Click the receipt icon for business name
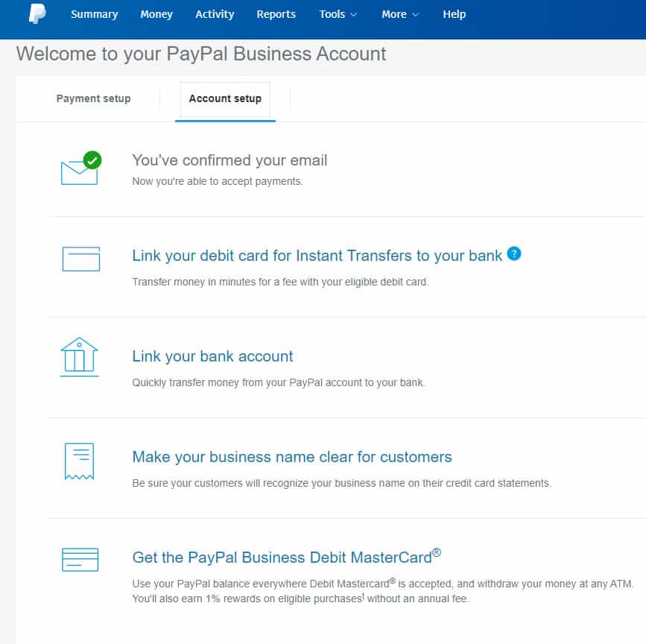The width and height of the screenshot is (646, 644). [80, 461]
